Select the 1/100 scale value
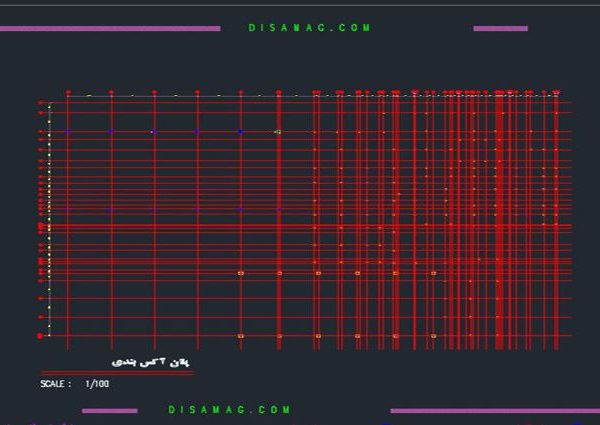Viewport: 600px width, 425px height. pyautogui.click(x=98, y=384)
